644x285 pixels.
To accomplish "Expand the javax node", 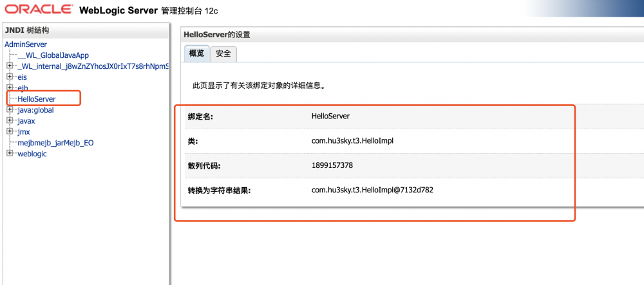I will pos(10,120).
